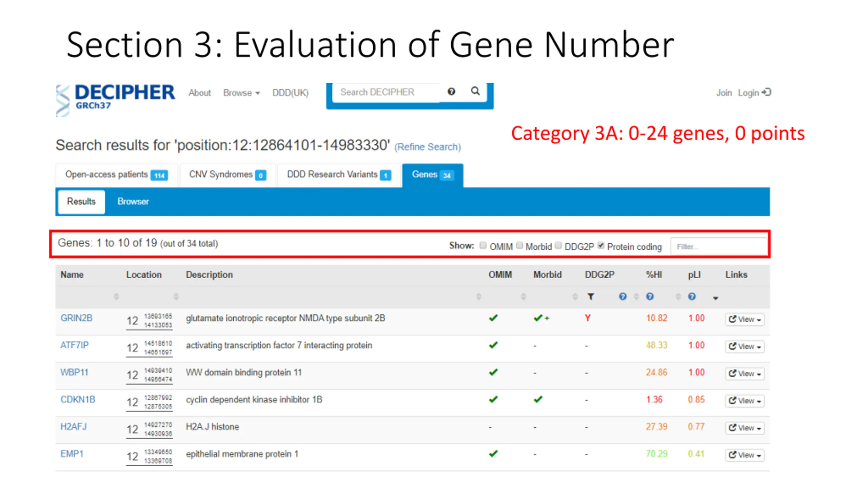Open View dropdown for EMP1
This screenshot has width=868, height=488.
point(745,455)
